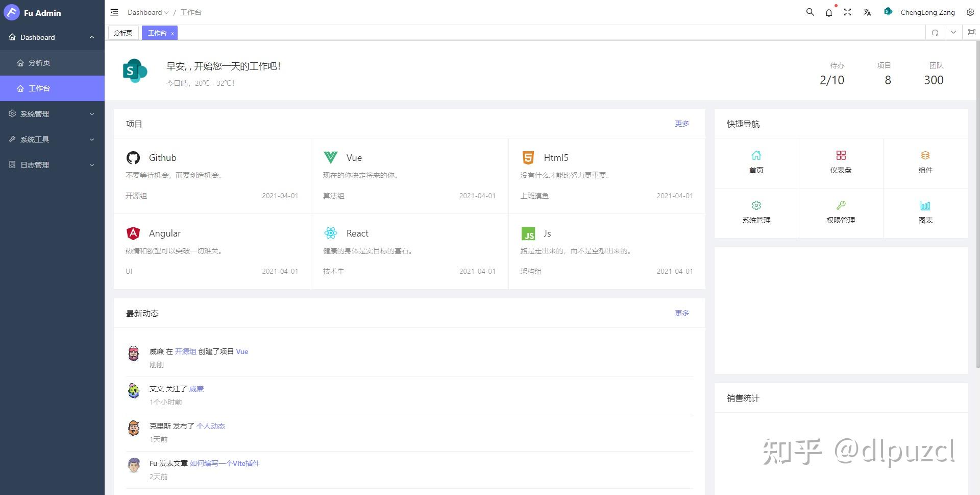Image resolution: width=980 pixels, height=495 pixels.
Task: Toggle fullscreen with the expand icon
Action: pos(847,12)
